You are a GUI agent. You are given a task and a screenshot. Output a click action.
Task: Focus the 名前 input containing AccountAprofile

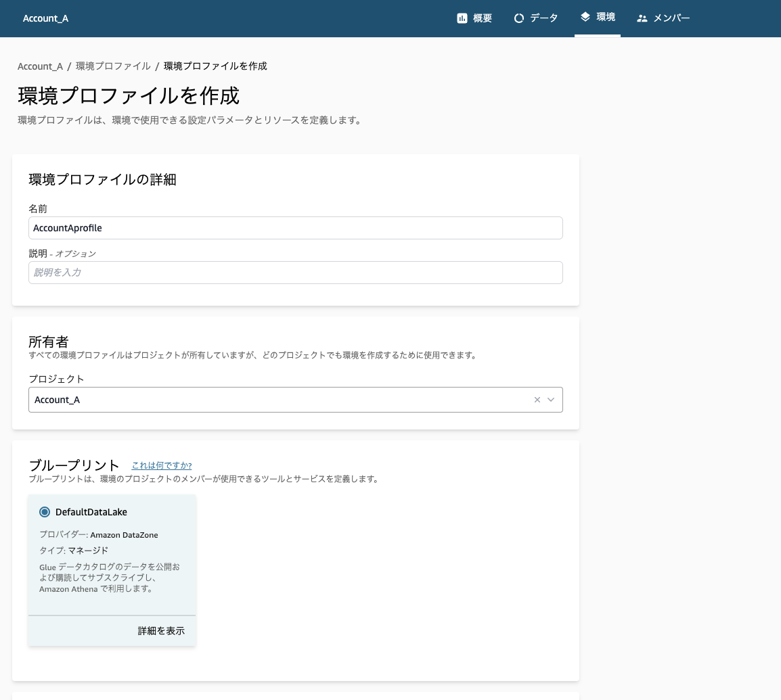[x=295, y=228]
